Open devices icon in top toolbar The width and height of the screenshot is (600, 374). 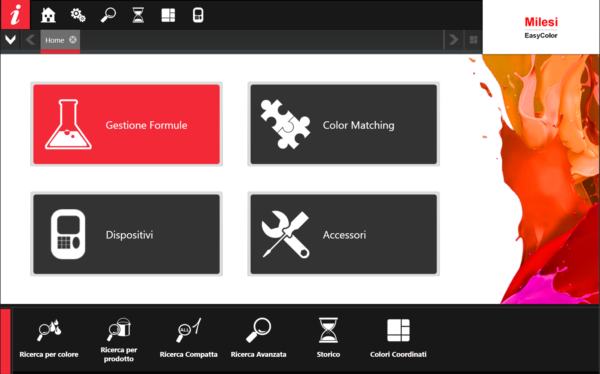click(198, 15)
